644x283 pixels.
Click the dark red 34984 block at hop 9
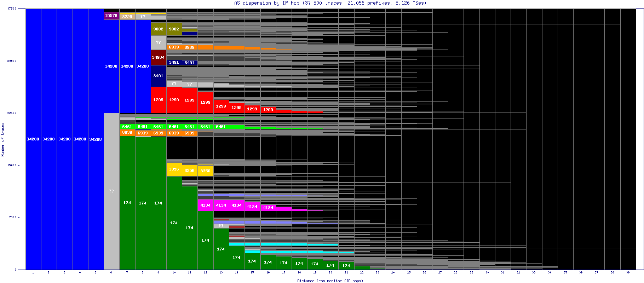tap(159, 57)
